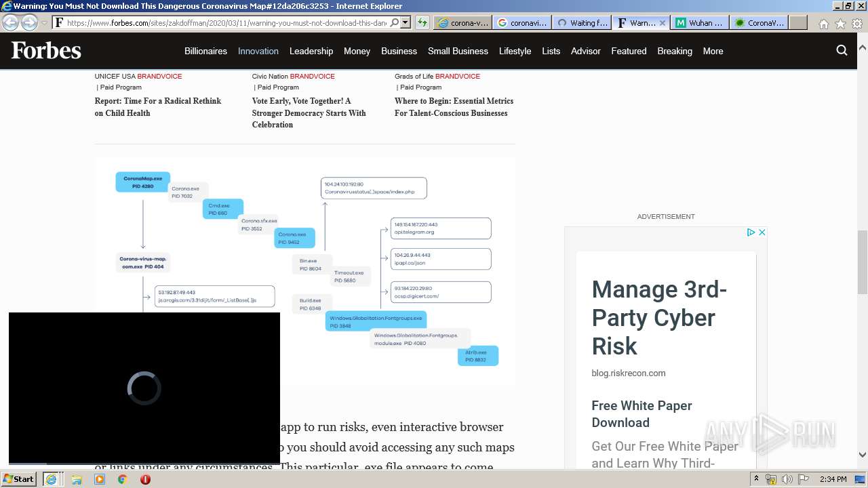The image size is (868, 488).
Task: Open the Money menu
Action: pyautogui.click(x=357, y=51)
